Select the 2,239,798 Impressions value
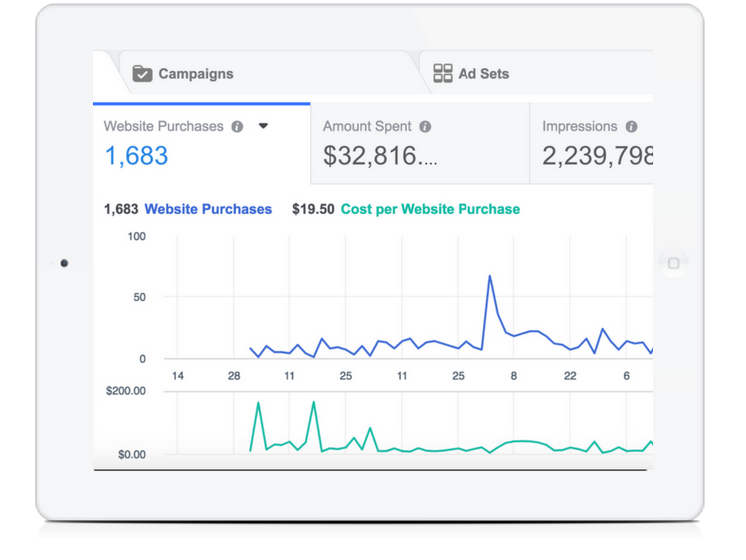The height and width of the screenshot is (560, 746). 597,156
